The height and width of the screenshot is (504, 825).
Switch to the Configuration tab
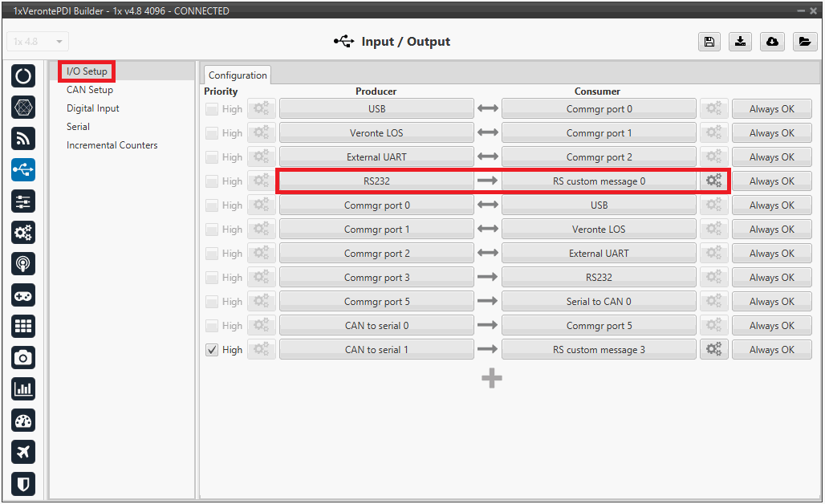tap(238, 75)
